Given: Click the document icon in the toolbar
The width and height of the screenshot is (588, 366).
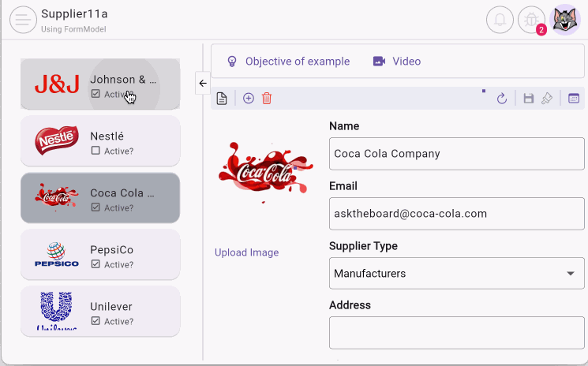Looking at the screenshot, I should click(x=222, y=99).
